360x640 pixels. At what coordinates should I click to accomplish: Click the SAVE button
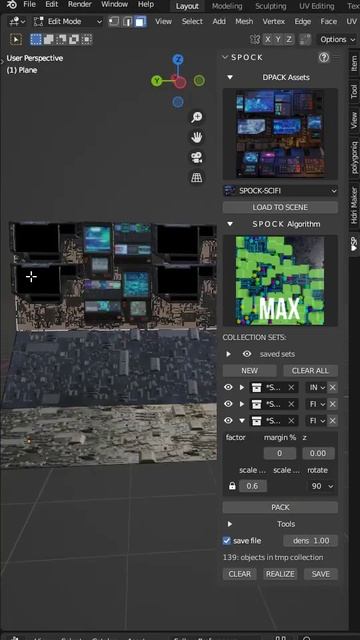click(x=321, y=574)
